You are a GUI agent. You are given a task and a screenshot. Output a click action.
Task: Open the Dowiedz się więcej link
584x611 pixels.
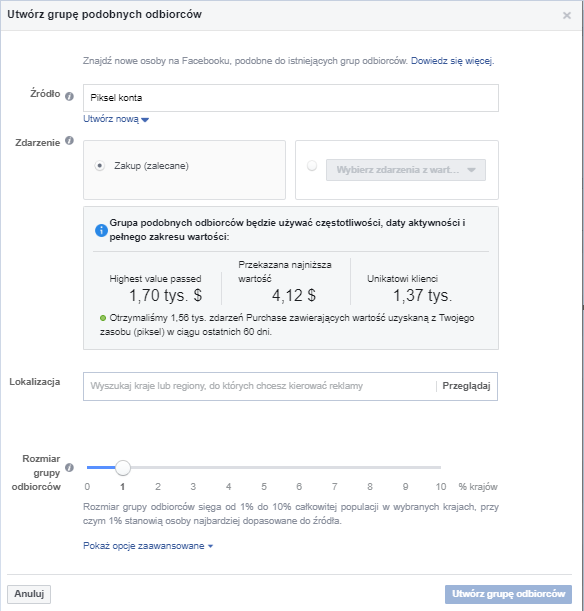pyautogui.click(x=452, y=61)
